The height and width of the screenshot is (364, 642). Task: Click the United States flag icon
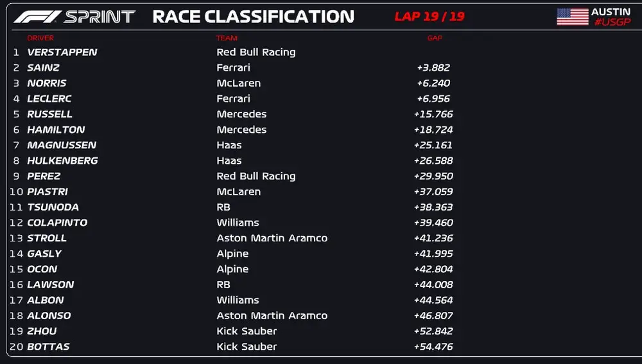[572, 17]
